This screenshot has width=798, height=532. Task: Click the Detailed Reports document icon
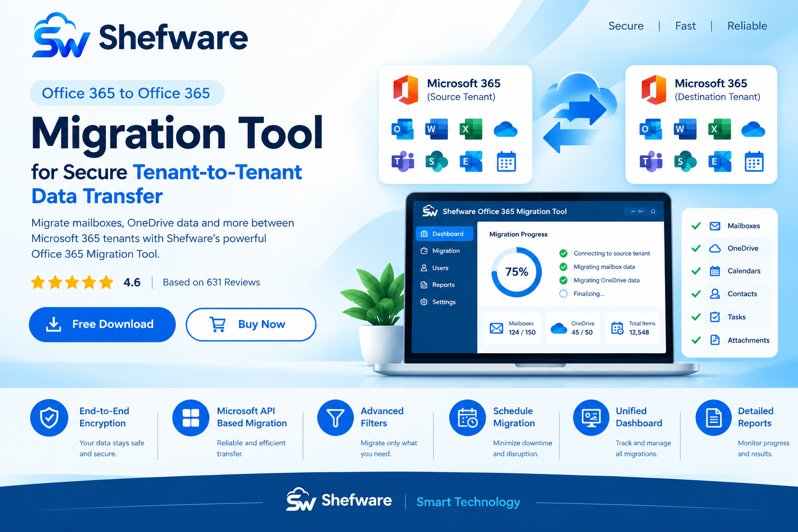(x=714, y=418)
